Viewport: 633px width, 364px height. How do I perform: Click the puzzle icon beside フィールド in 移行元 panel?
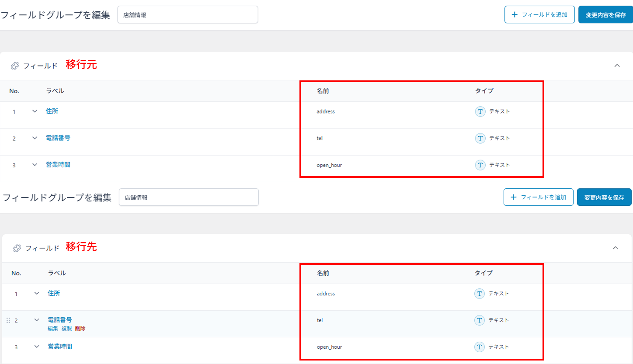(15, 66)
